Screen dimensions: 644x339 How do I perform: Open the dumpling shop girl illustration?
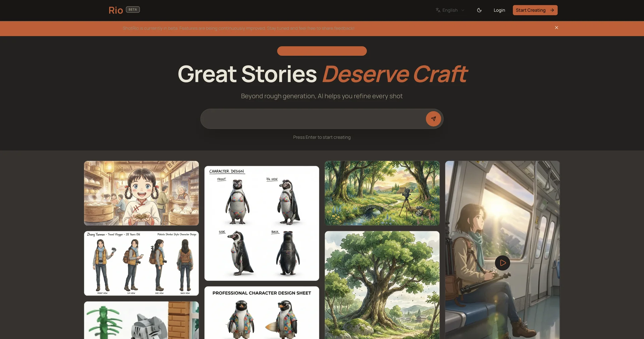click(x=141, y=193)
